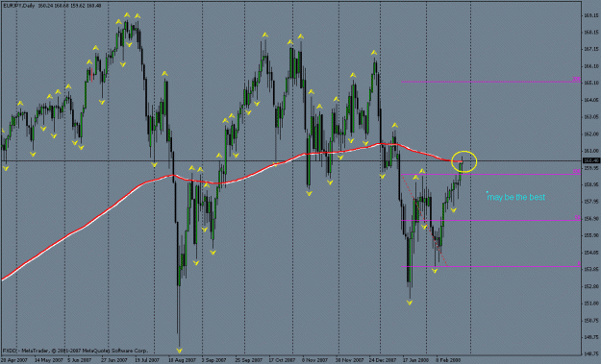Click the 161.00 price axis label
Image resolution: width=601 pixels, height=364 pixels.
591,151
